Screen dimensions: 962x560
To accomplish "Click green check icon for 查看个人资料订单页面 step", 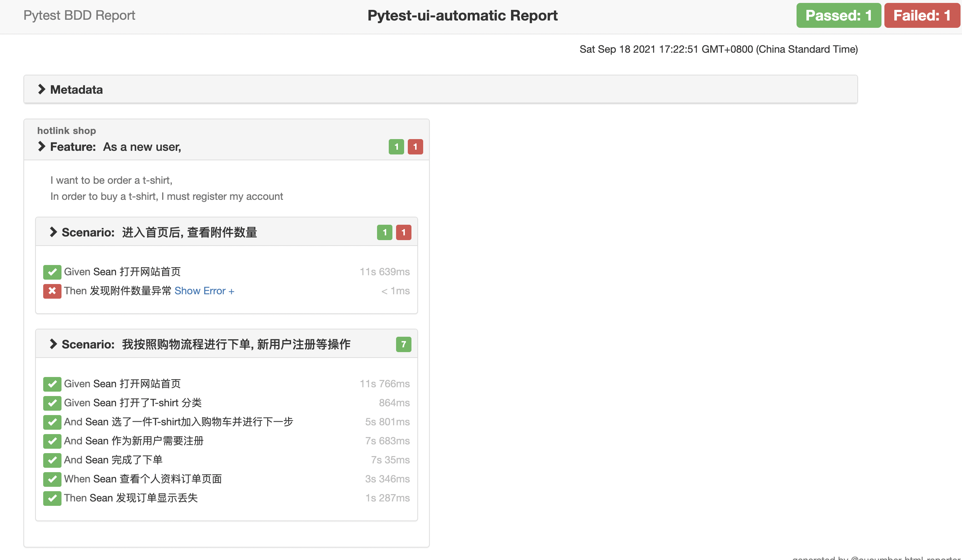I will 52,479.
